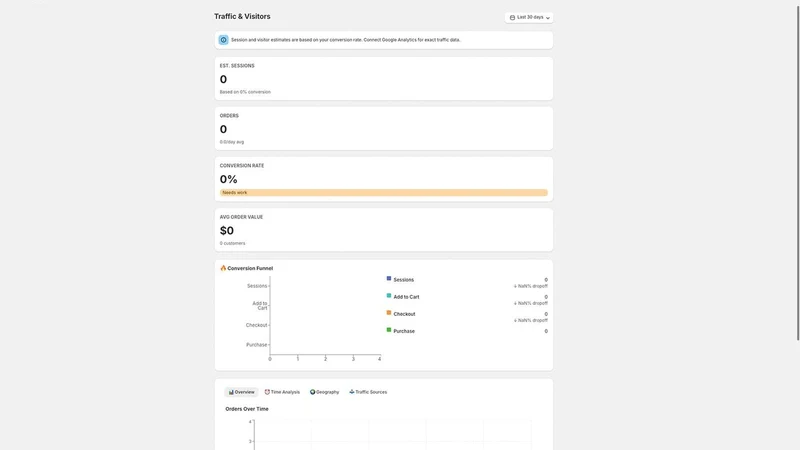Click the Conversion Funnel card heading
Screen dimensions: 800x450
250,268
